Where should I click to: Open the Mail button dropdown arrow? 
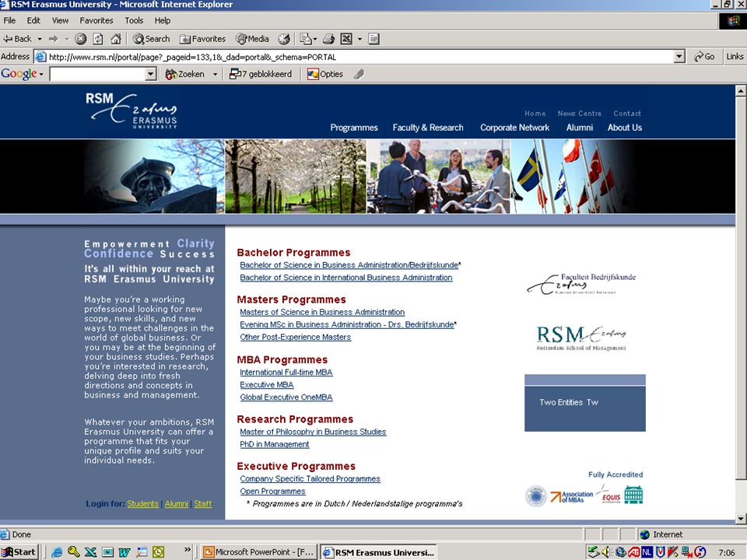315,39
